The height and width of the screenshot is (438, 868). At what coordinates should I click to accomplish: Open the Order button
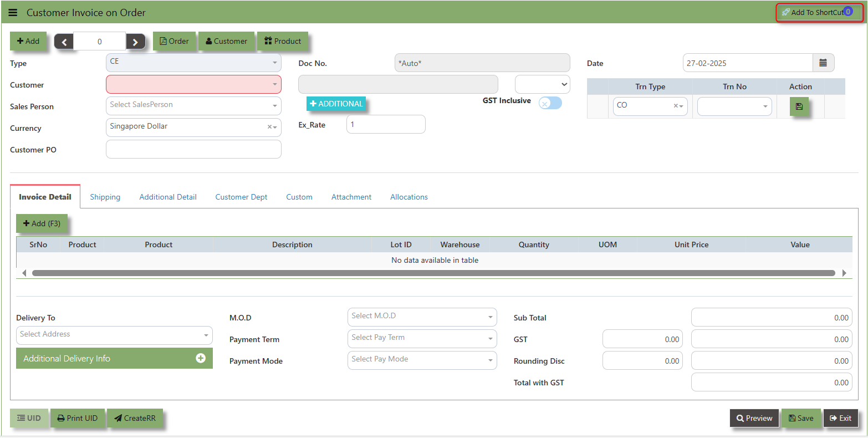click(175, 41)
